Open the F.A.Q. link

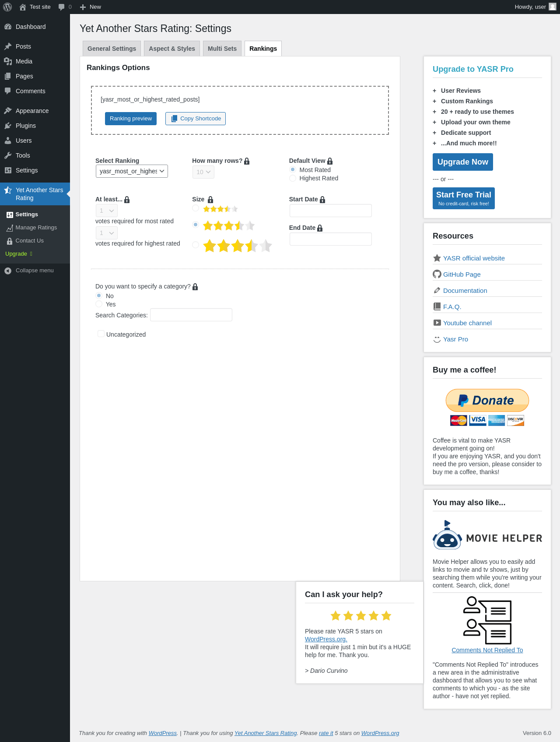tap(452, 307)
